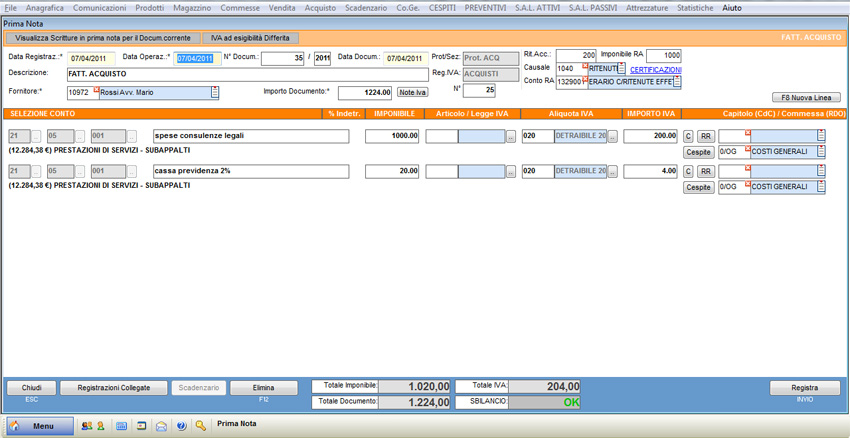This screenshot has height=438, width=850.
Task: Open COSTI GENERALI list on cassa previdenza row
Action: coord(821,187)
